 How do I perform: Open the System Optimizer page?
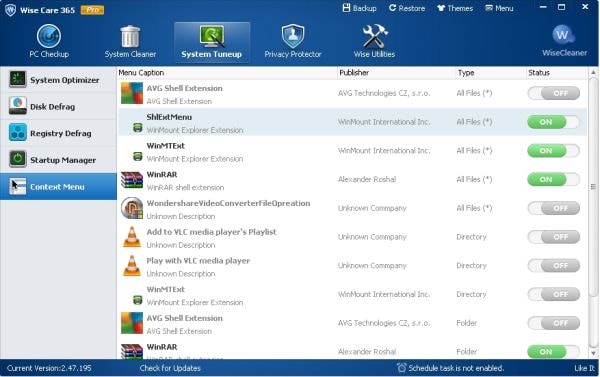59,80
